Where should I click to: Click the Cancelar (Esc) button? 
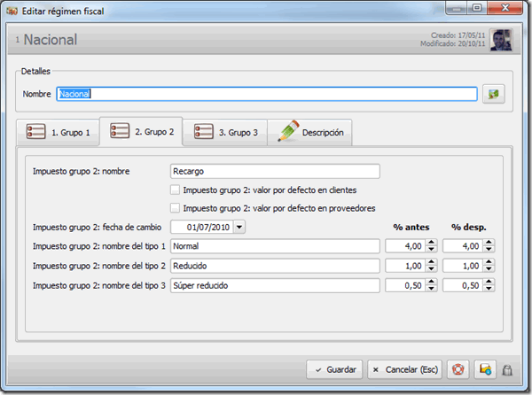tap(405, 369)
